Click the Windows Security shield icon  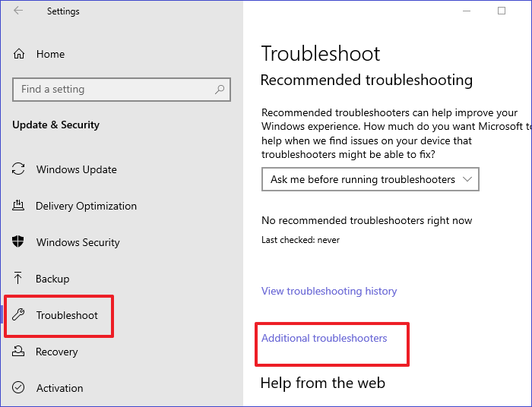point(19,242)
